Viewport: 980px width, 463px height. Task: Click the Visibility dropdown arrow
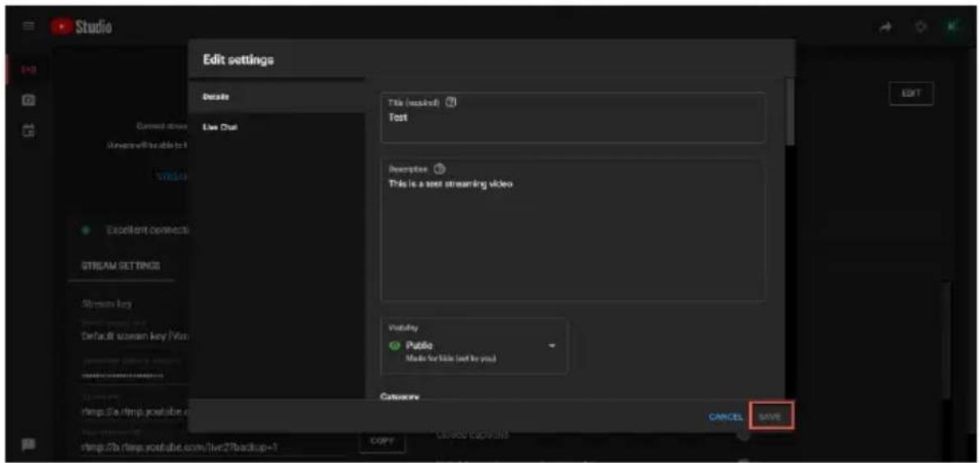coord(552,346)
